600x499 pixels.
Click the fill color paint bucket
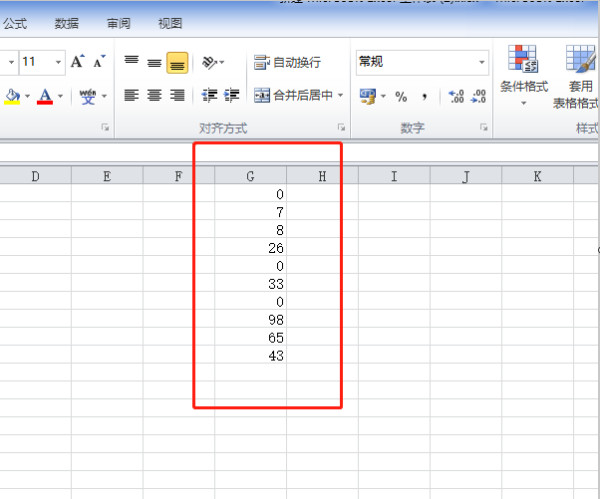[12, 96]
